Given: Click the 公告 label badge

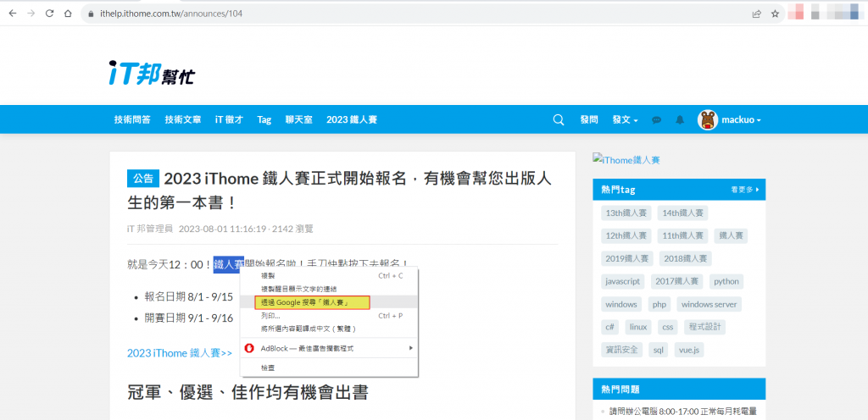Looking at the screenshot, I should tap(143, 178).
